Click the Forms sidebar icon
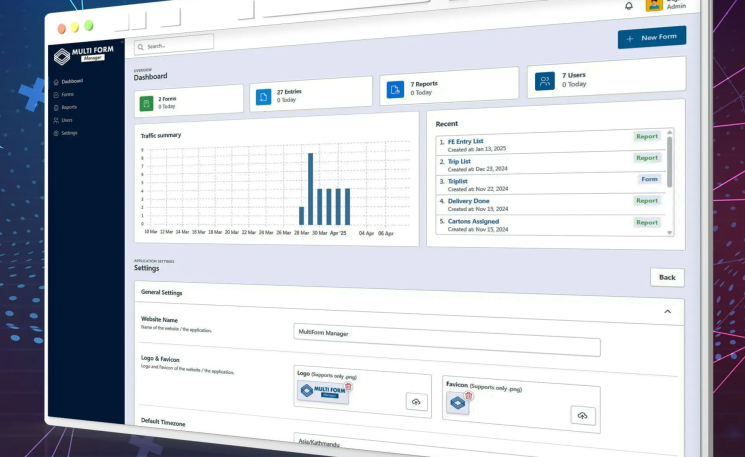The width and height of the screenshot is (745, 457). (56, 95)
